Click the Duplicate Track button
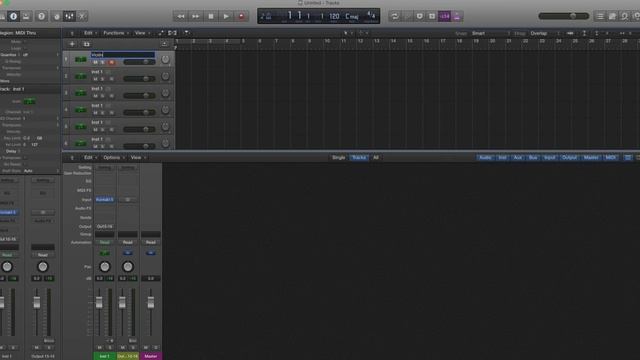Screen dimensions: 640x360 (87, 44)
